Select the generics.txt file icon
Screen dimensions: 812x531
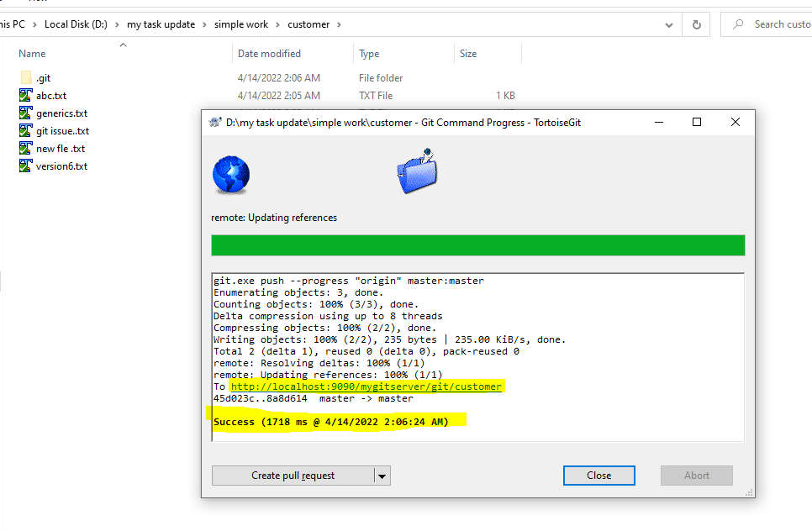[26, 113]
